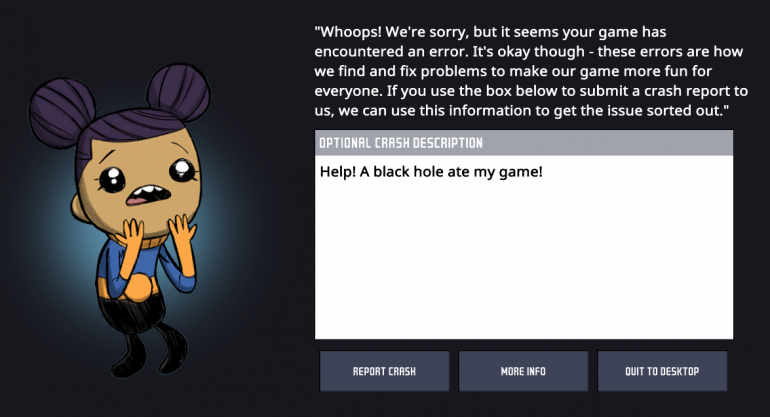Click the error message paragraph's last line
The height and width of the screenshot is (417, 770).
pyautogui.click(x=522, y=111)
